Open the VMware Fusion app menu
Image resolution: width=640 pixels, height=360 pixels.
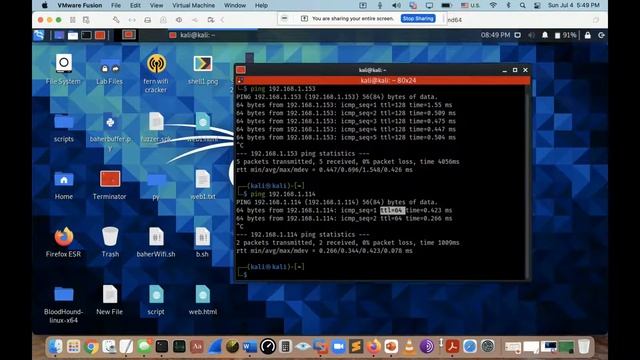80,5
